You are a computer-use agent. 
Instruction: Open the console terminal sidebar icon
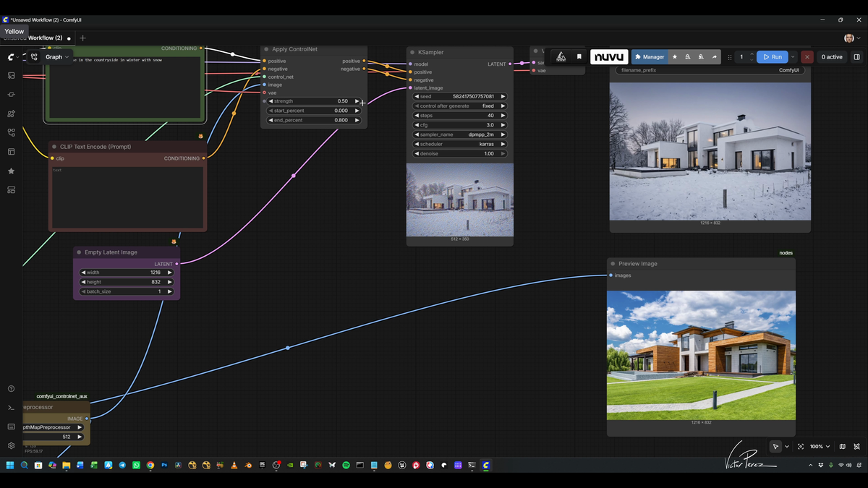pyautogui.click(x=11, y=408)
